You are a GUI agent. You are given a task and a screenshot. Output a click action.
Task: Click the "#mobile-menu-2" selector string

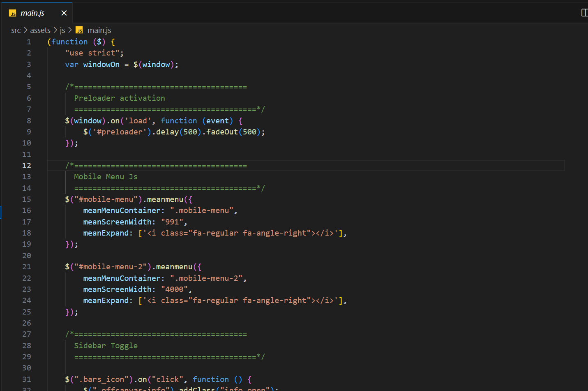pos(110,267)
